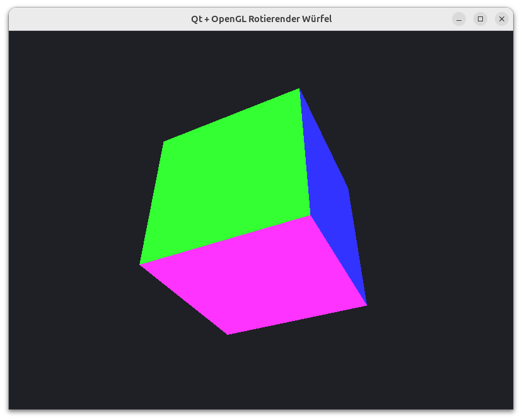Maximize the Rotierender Würfel window

pos(480,19)
